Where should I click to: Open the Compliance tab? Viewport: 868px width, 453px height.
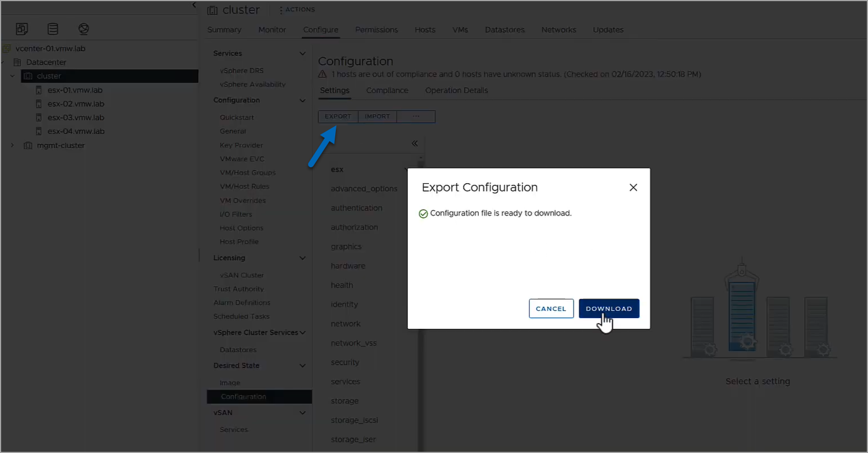tap(387, 90)
